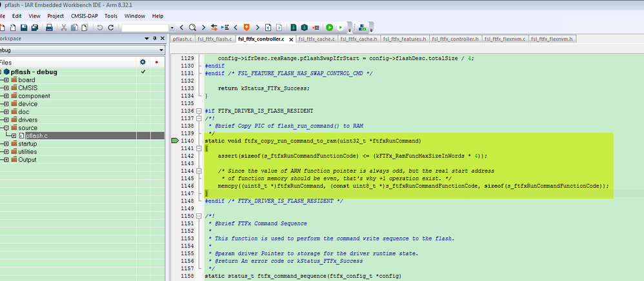Print the current document

pyautogui.click(x=49, y=28)
